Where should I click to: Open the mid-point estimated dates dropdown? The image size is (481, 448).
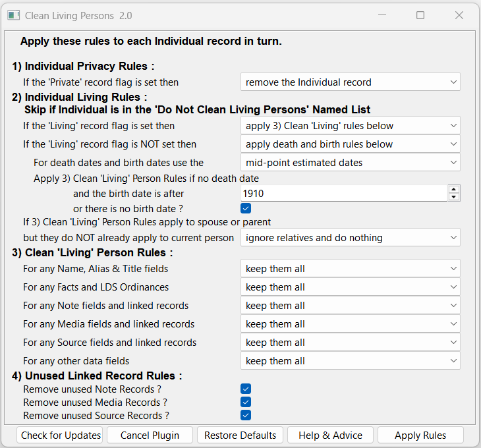tap(350, 163)
